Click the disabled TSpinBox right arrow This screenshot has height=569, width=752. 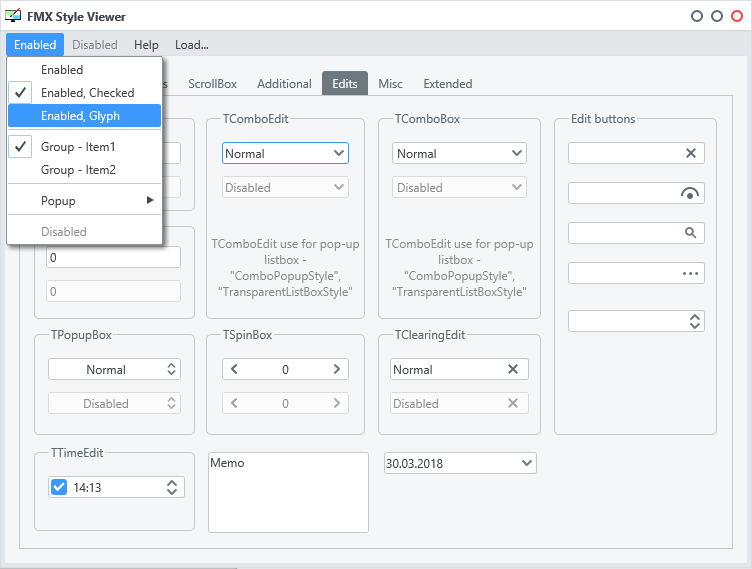337,403
